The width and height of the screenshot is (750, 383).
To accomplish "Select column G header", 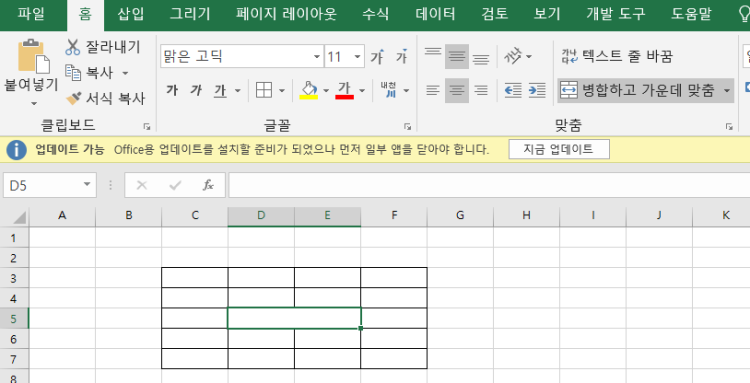I will [x=460, y=216].
